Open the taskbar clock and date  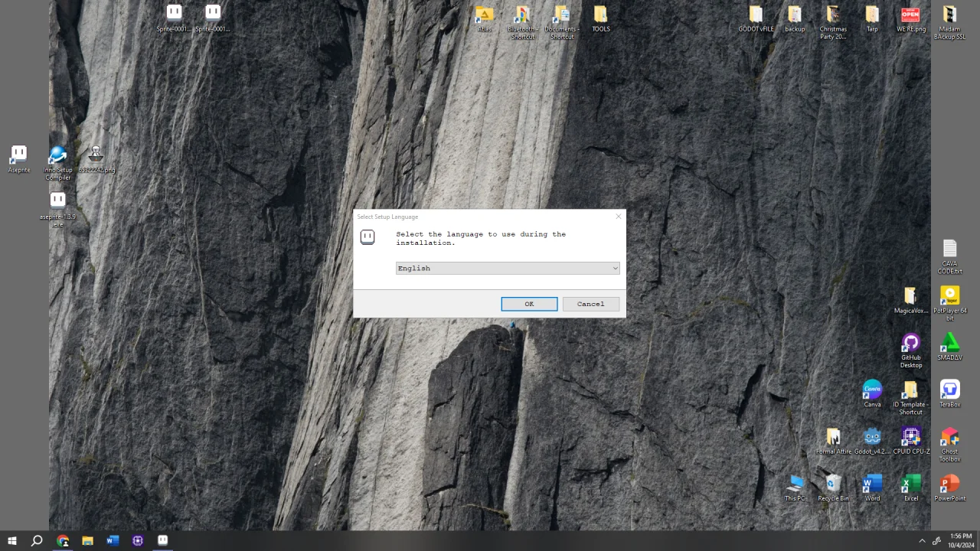[x=961, y=540]
